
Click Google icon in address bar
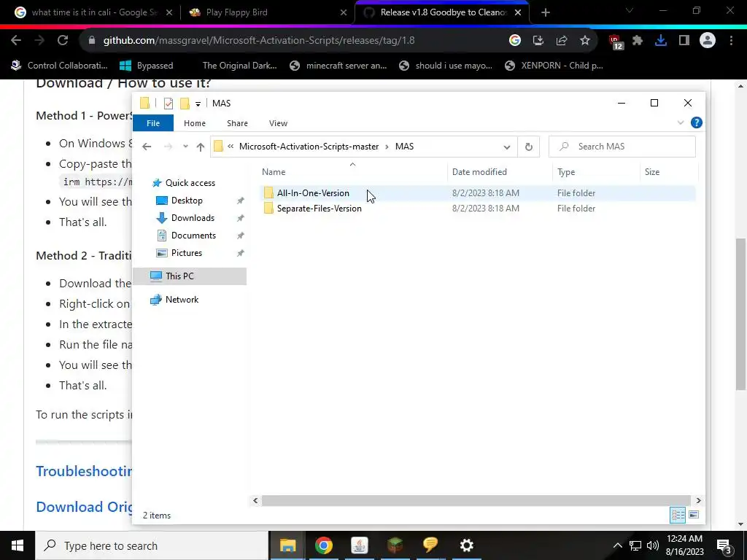[514, 41]
